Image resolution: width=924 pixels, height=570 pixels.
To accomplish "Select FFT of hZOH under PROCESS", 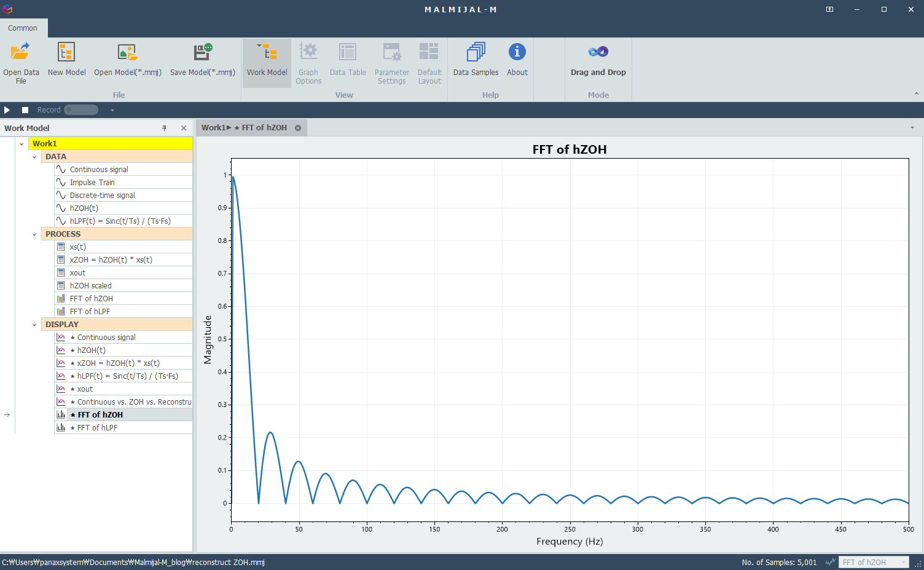I will click(x=123, y=299).
